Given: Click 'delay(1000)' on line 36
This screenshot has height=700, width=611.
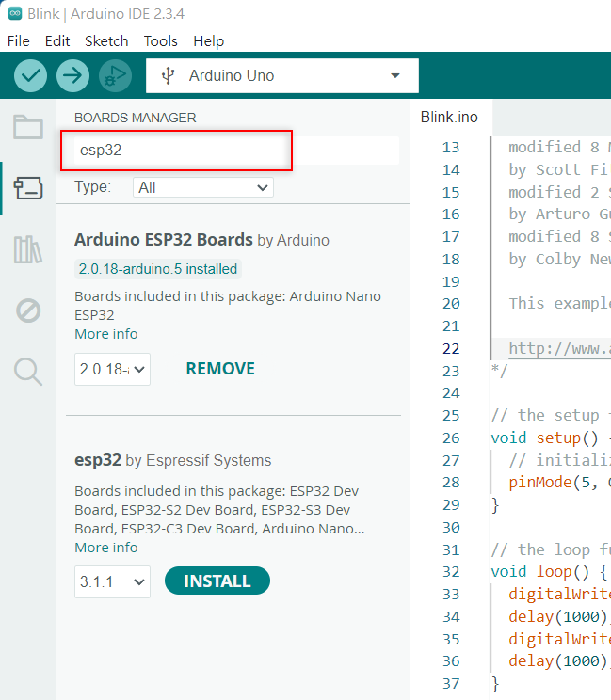Looking at the screenshot, I should click(x=558, y=660).
